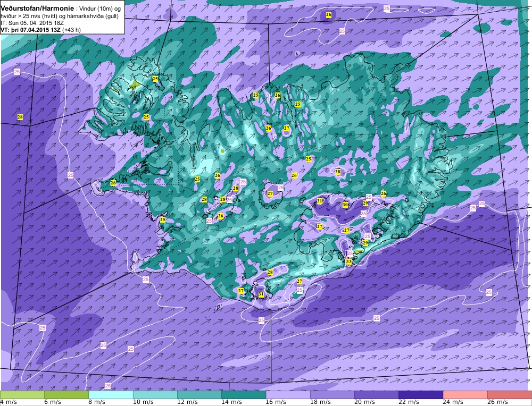Screen dimensions: 532x406
Task: Click the Veðurstofan/Harmonie title text
Action: coord(37,9)
